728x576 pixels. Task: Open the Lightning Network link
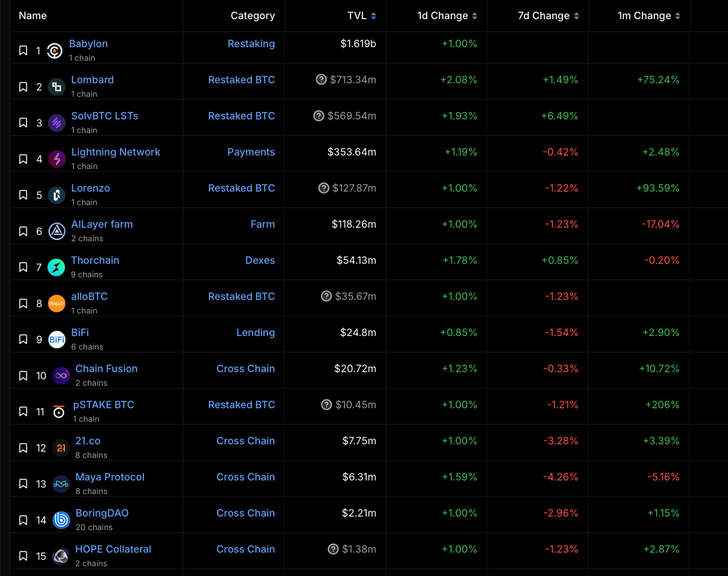(x=116, y=152)
